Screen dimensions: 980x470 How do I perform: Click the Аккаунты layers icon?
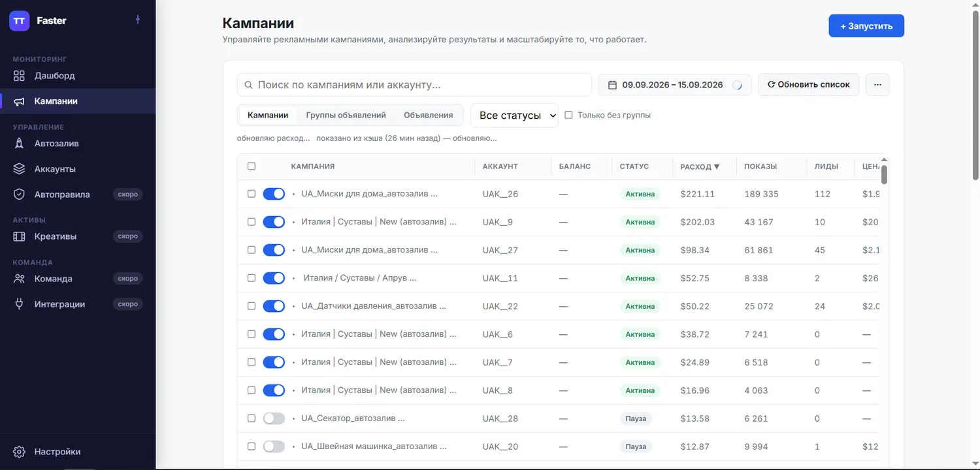click(20, 169)
